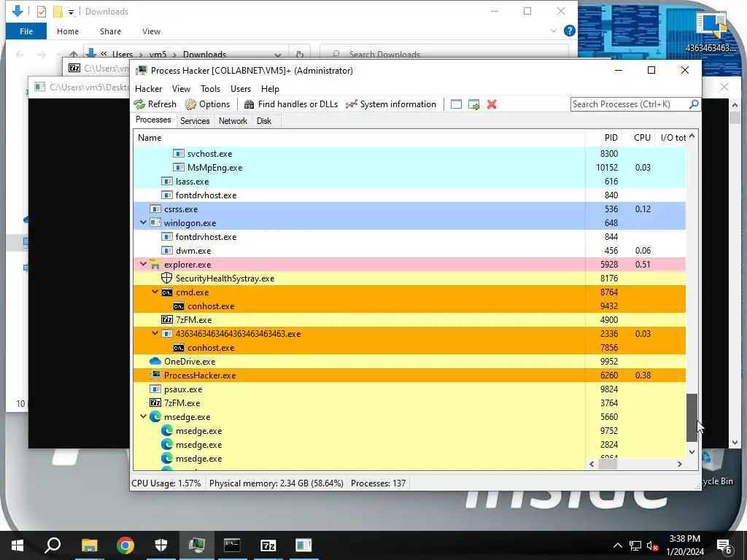Viewport: 747px width, 560px height.
Task: Switch to the Disk tab
Action: (x=264, y=121)
